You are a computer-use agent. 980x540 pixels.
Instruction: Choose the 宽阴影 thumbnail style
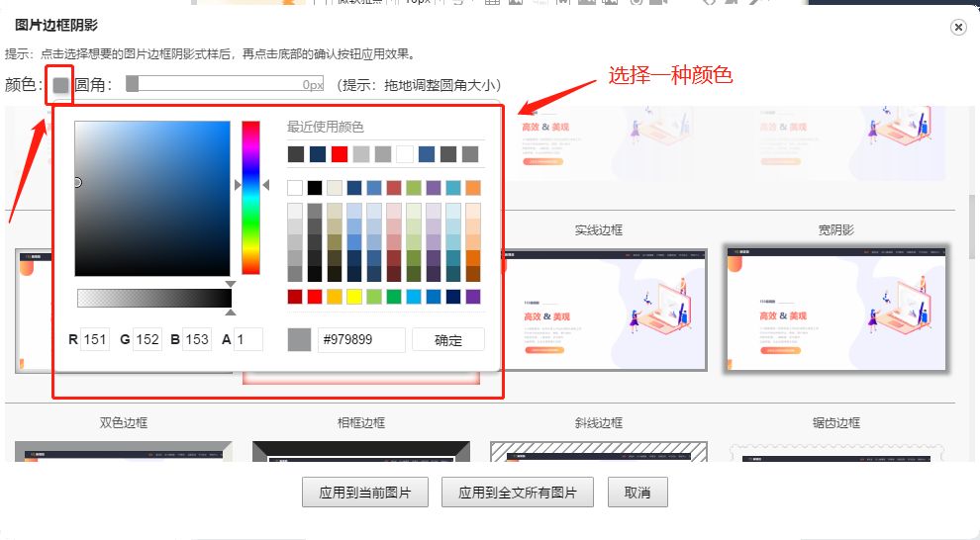pos(836,309)
